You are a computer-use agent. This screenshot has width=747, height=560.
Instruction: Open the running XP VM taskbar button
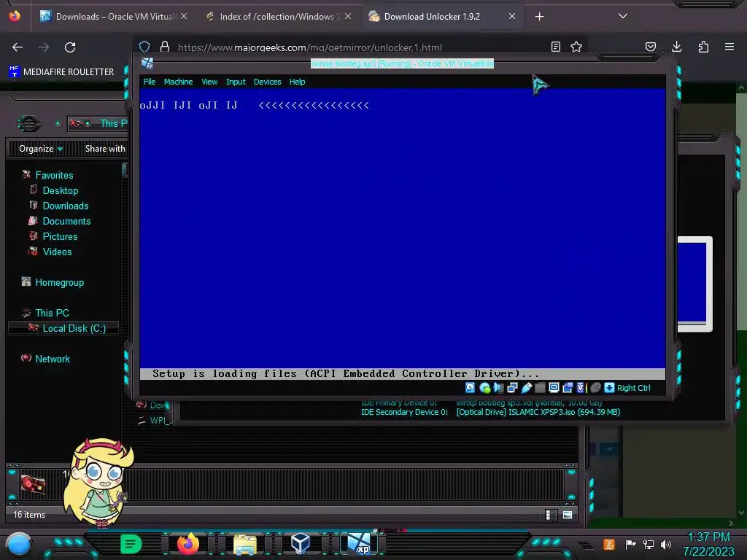(360, 544)
